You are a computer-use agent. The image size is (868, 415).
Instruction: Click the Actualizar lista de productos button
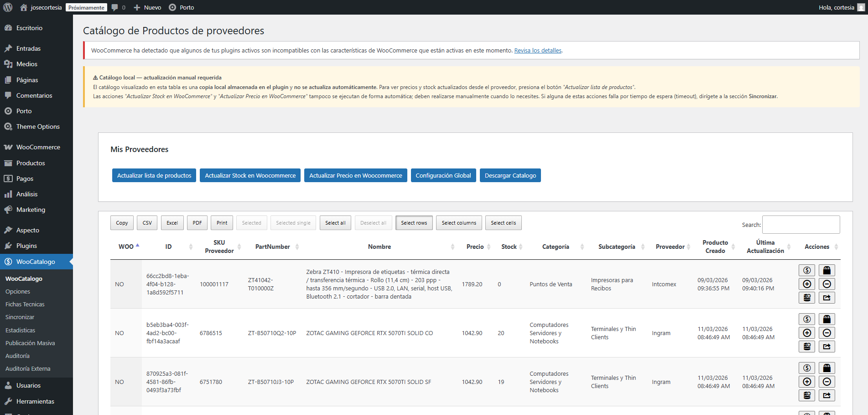pyautogui.click(x=154, y=175)
